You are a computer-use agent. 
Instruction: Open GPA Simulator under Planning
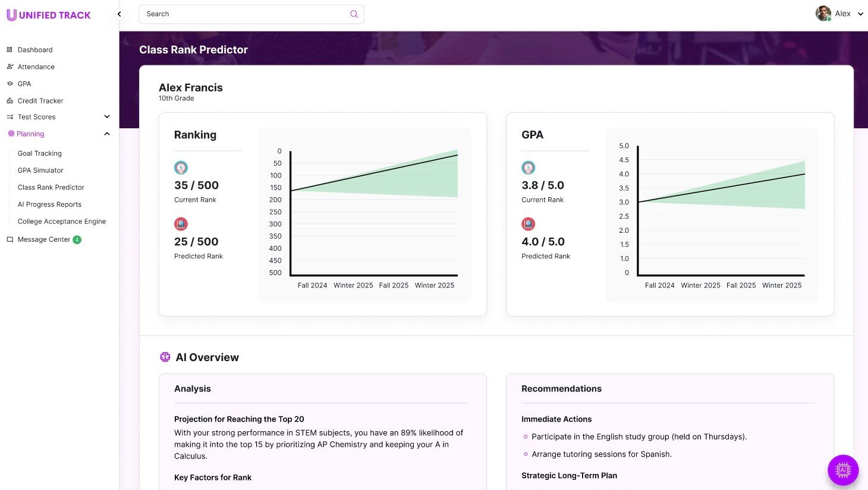40,170
